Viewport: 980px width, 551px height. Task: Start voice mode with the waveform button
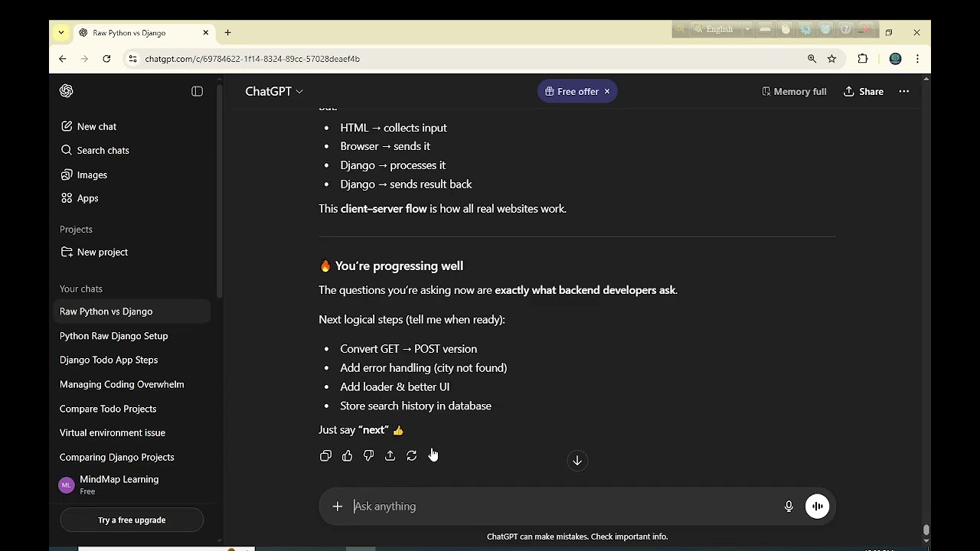click(817, 506)
